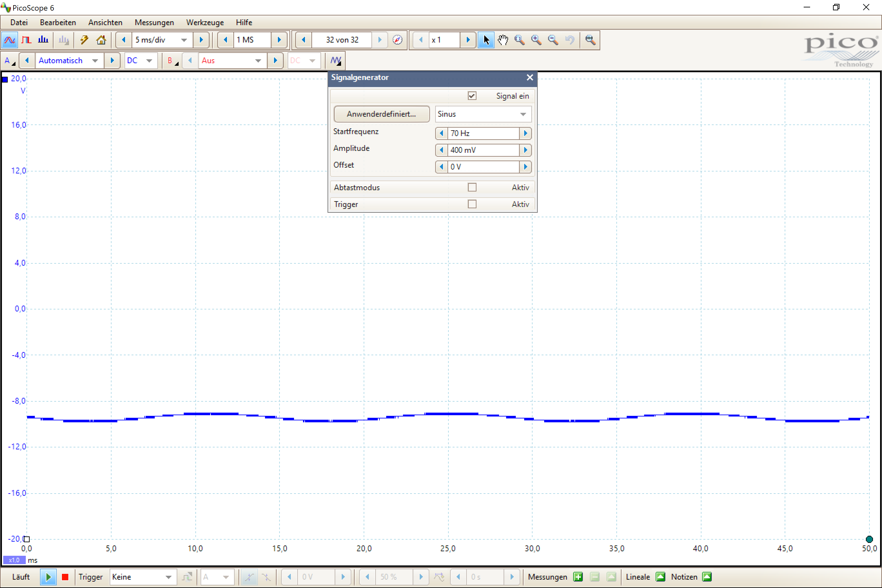
Task: Increase Amplitude with right arrow
Action: 525,150
